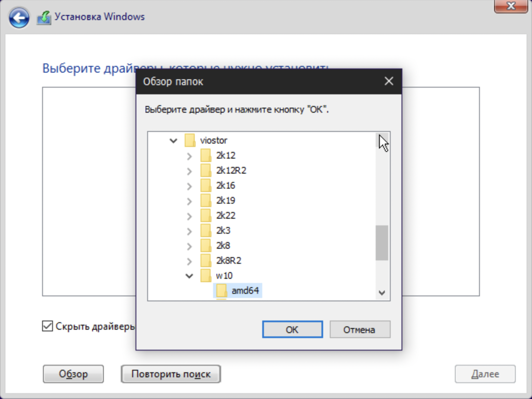Expand the 2k8 folder node
The width and height of the screenshot is (532, 399).
189,246
